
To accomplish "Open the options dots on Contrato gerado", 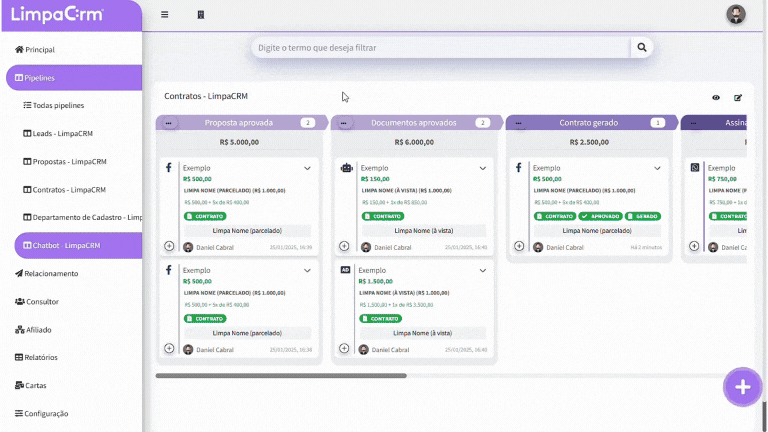I will [518, 123].
